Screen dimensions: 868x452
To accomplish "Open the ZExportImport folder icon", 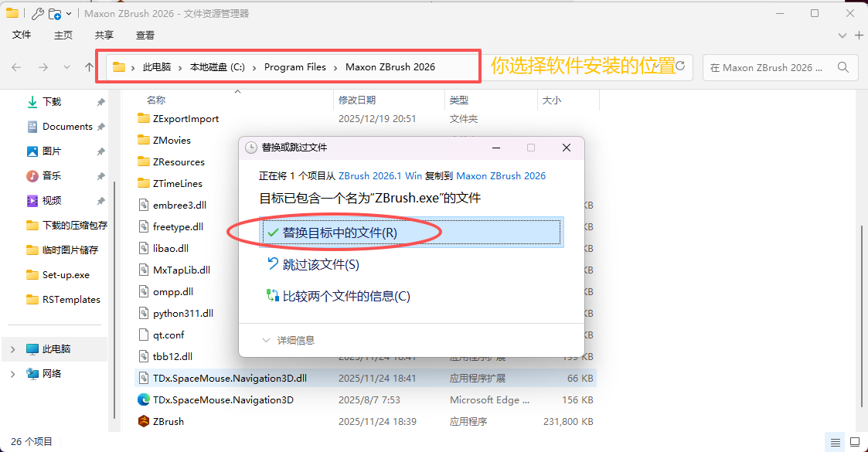I will point(143,118).
